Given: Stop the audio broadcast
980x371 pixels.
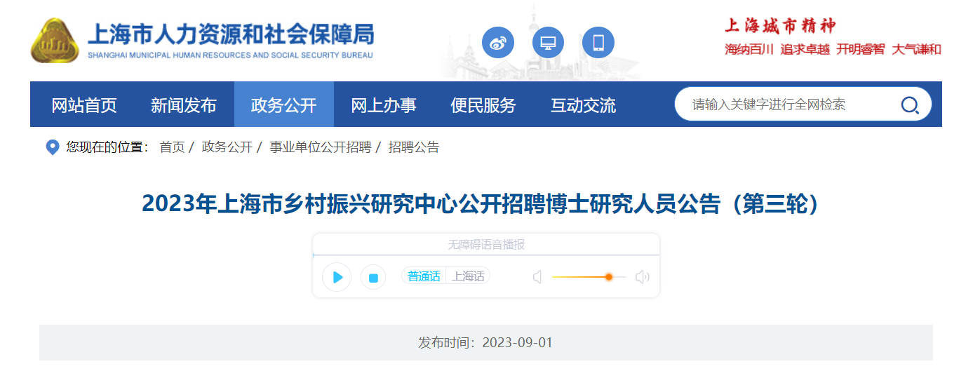Looking at the screenshot, I should tap(373, 278).
